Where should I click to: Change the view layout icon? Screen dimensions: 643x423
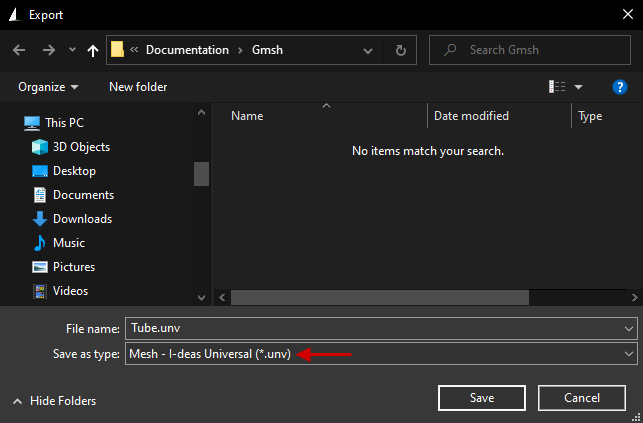pyautogui.click(x=557, y=87)
